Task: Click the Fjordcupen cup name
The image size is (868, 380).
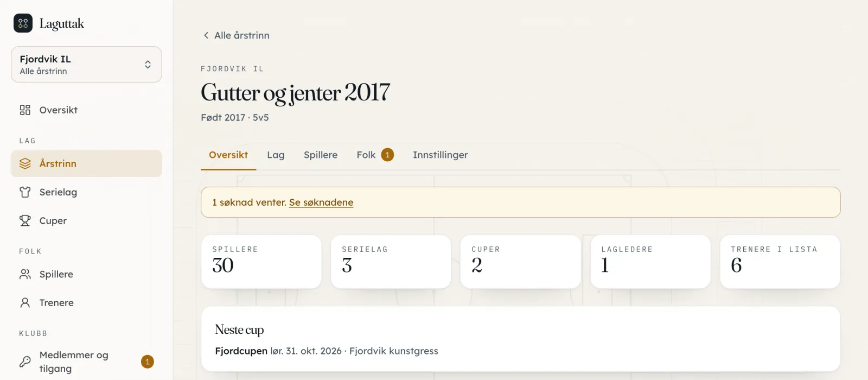Action: click(x=241, y=351)
